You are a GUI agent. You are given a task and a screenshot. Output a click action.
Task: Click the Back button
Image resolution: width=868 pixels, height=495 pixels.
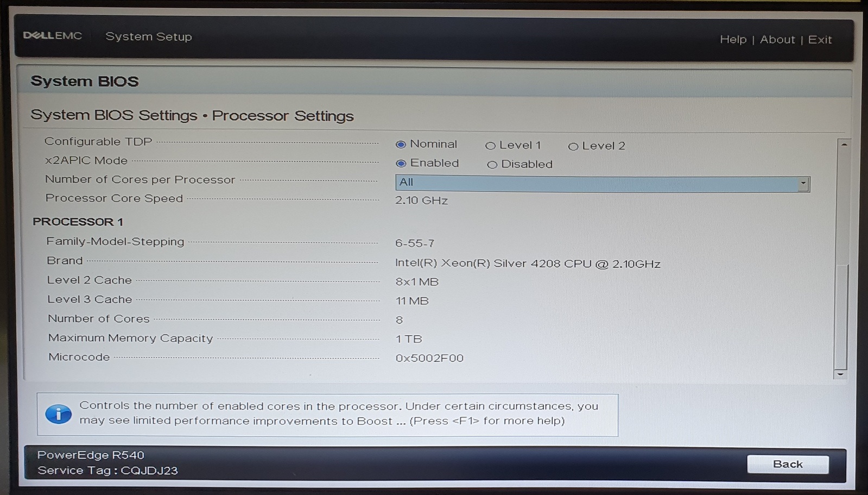(788, 464)
